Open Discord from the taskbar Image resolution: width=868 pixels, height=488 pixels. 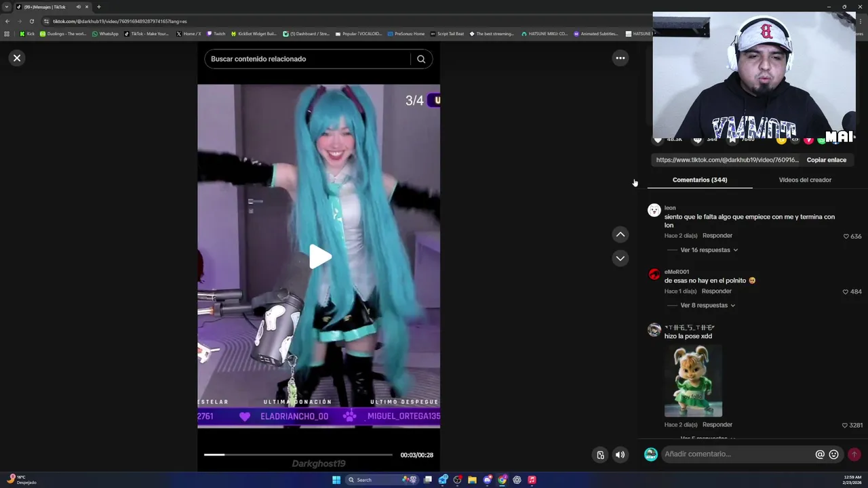click(488, 480)
